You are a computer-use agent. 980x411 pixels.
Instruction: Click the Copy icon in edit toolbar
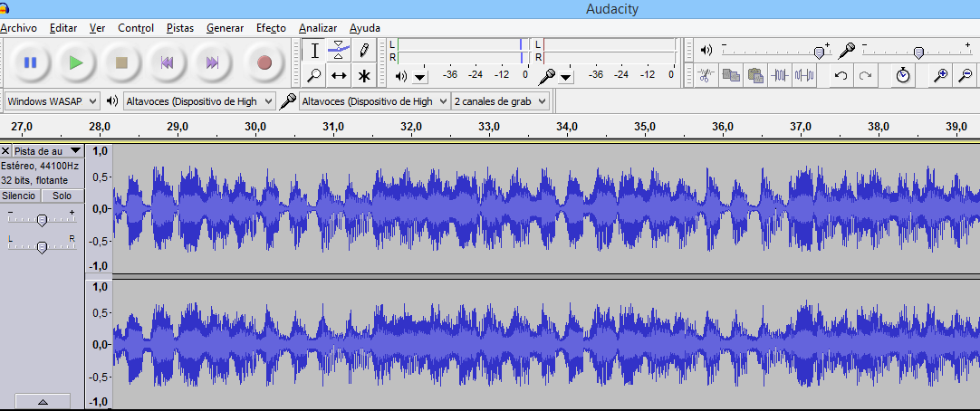[x=731, y=75]
